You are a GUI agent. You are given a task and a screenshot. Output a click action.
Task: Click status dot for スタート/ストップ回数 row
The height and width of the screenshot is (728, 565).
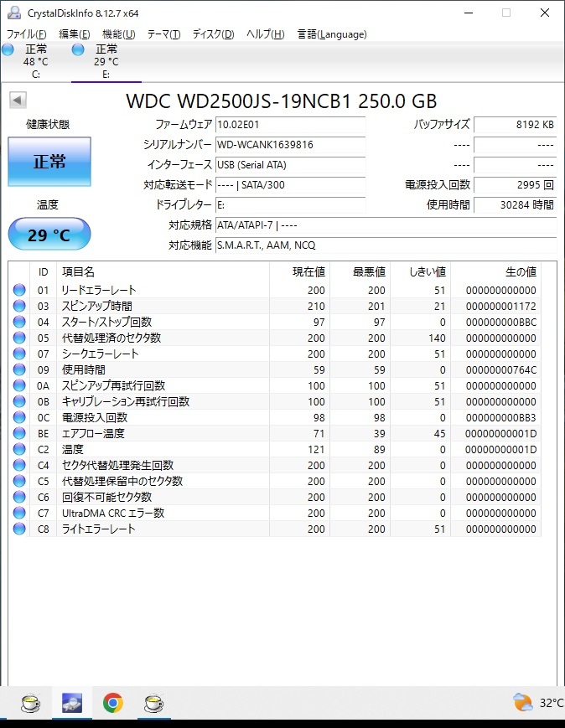pyautogui.click(x=19, y=322)
